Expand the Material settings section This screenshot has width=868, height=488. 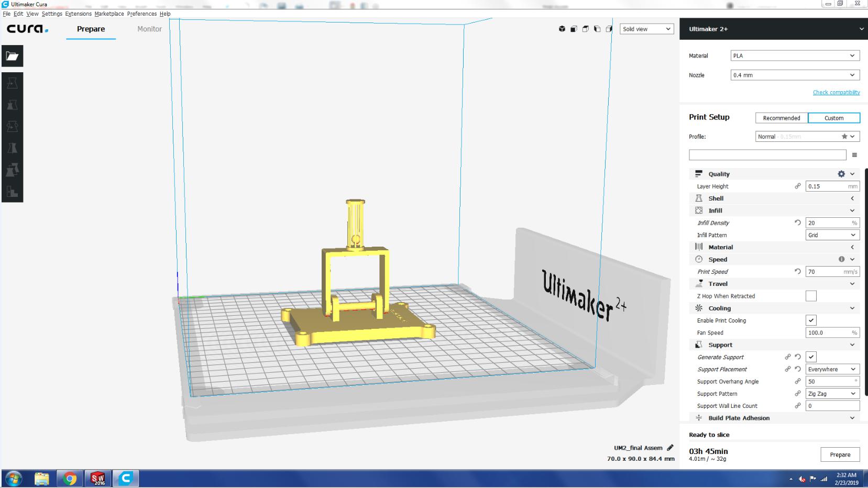774,247
